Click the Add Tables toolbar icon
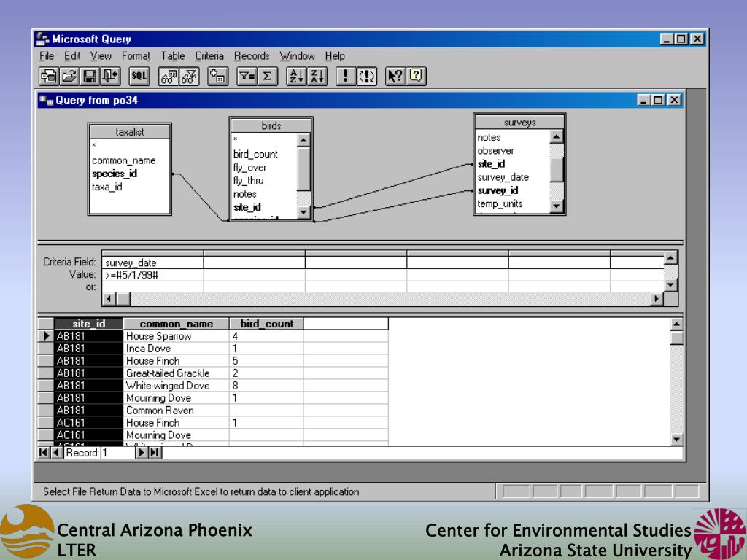 pos(217,76)
